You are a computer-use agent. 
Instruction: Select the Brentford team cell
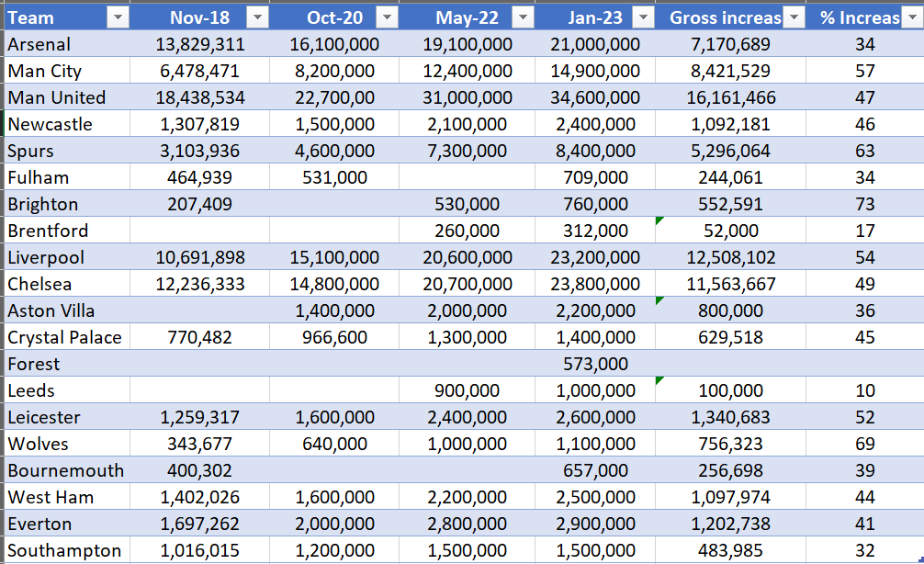67,231
